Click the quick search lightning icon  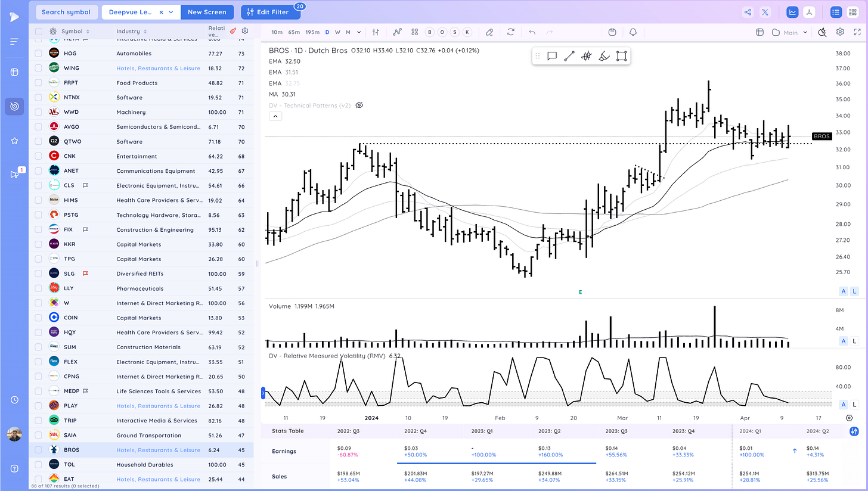tap(822, 32)
